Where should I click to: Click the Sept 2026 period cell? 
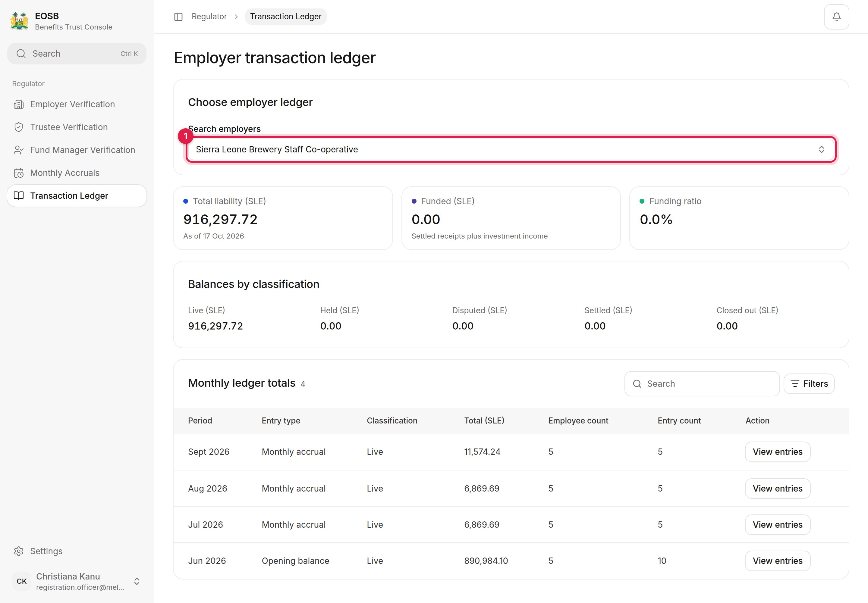click(x=209, y=452)
